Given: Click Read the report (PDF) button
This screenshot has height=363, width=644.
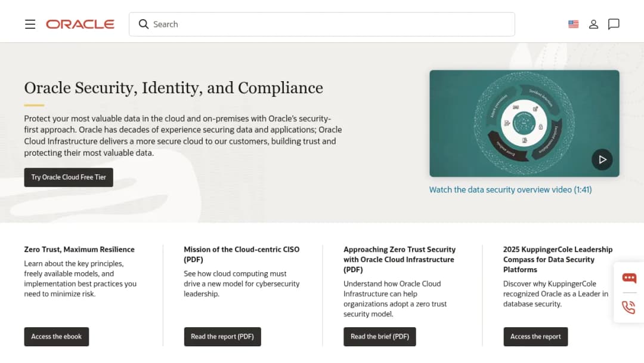Looking at the screenshot, I should 222,337.
